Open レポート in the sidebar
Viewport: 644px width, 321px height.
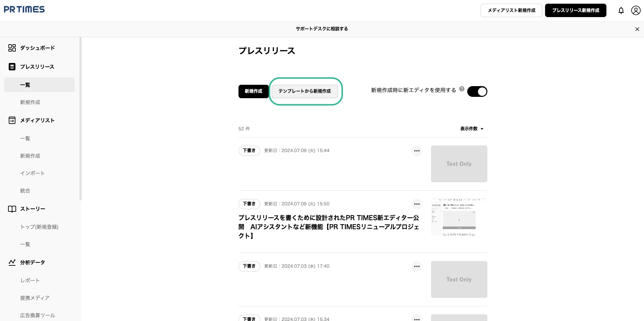(30, 280)
